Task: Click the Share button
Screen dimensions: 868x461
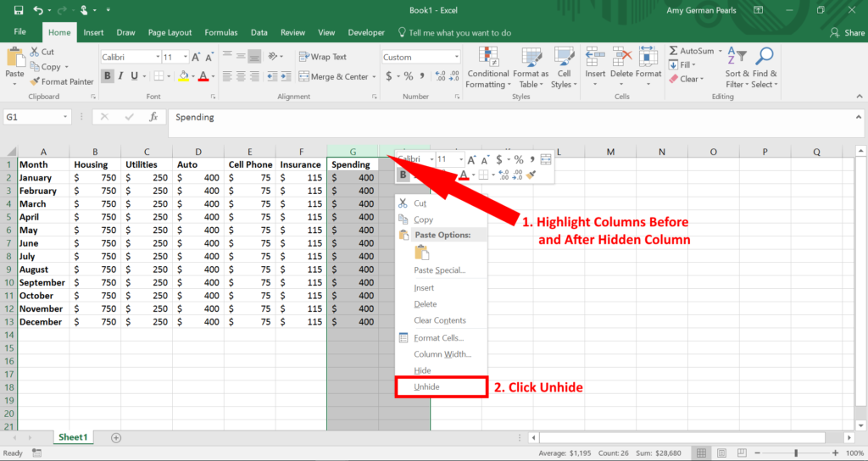Action: (x=847, y=32)
